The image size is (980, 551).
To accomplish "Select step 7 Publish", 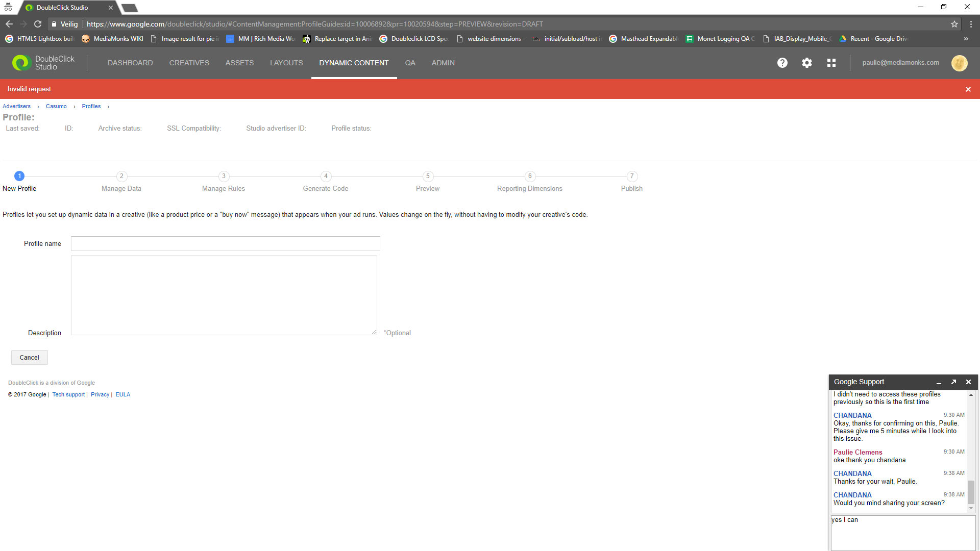I will 632,182.
